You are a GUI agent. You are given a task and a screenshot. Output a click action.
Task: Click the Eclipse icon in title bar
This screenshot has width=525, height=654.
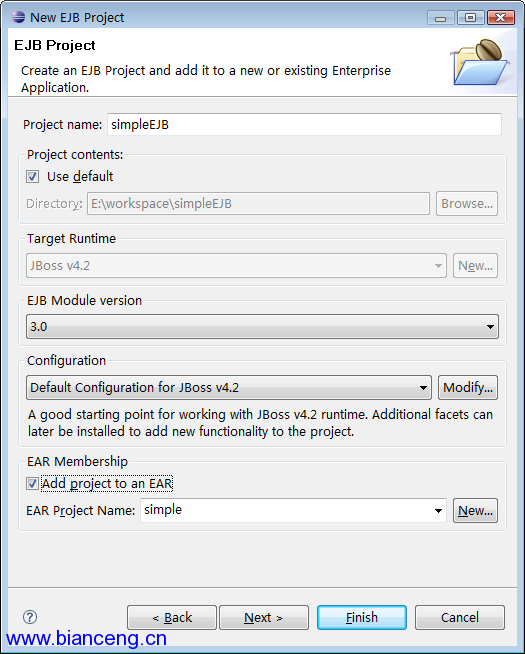click(18, 17)
